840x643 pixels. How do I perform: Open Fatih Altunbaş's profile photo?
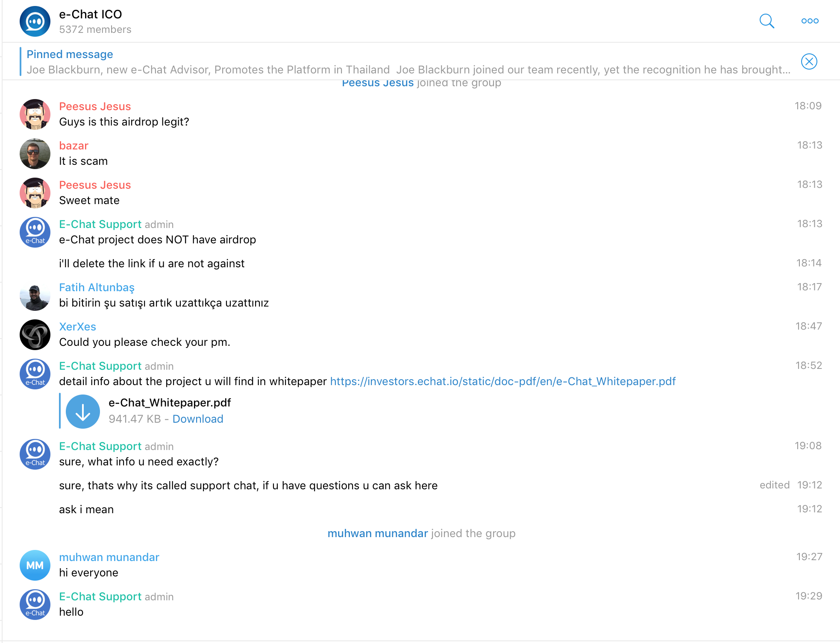[35, 295]
